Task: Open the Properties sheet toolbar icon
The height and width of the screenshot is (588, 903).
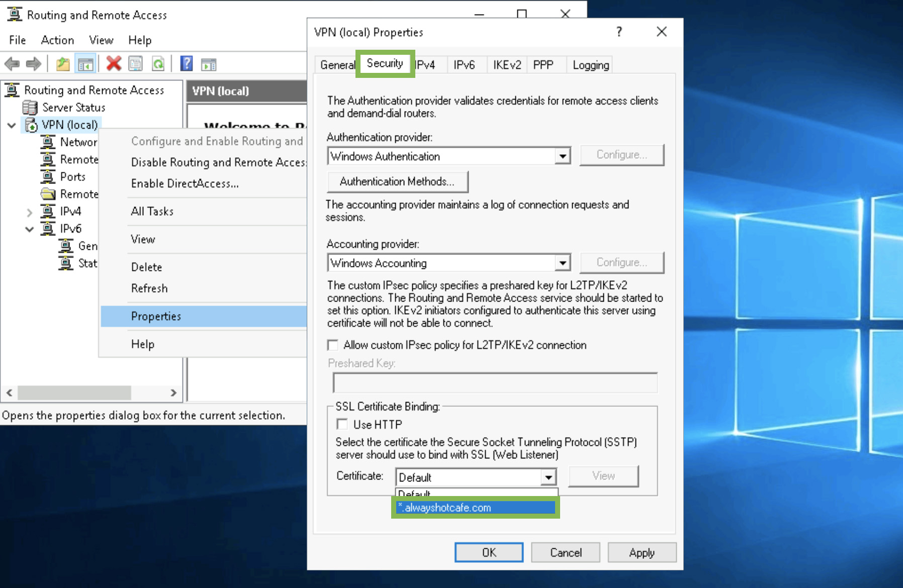Action: pos(136,64)
